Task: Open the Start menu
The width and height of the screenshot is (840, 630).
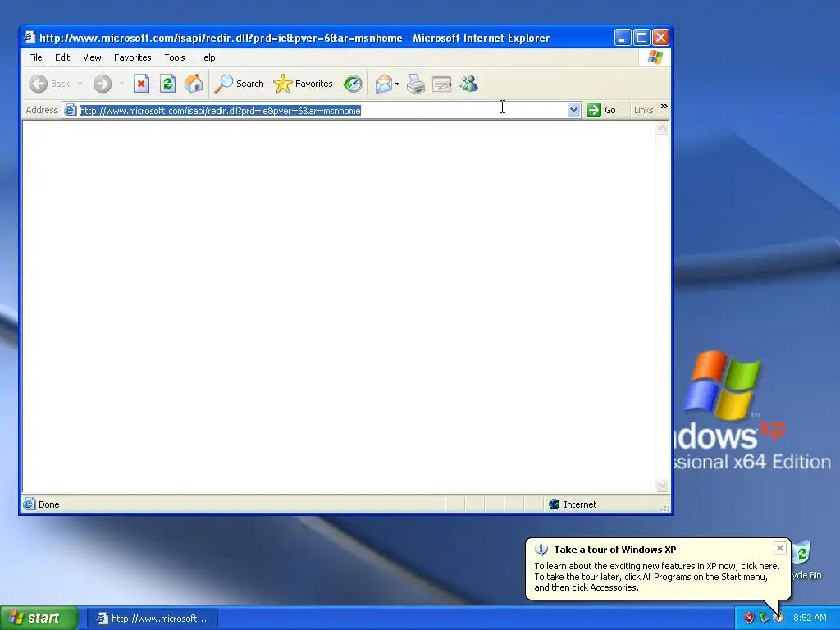Action: pyautogui.click(x=39, y=618)
